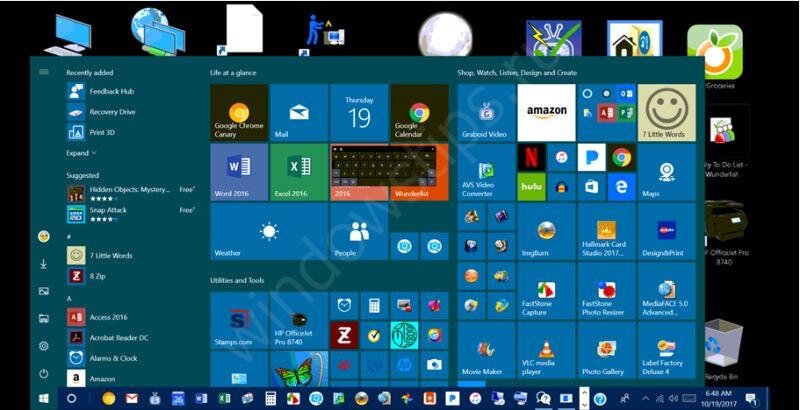Click the Windows Start button on taskbar
800x410 pixels.
(44, 398)
